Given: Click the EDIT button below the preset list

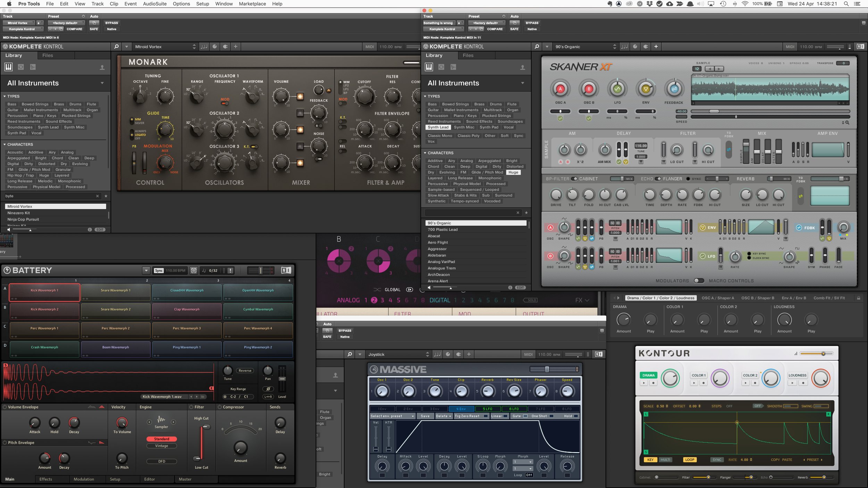Looking at the screenshot, I should 100,229.
